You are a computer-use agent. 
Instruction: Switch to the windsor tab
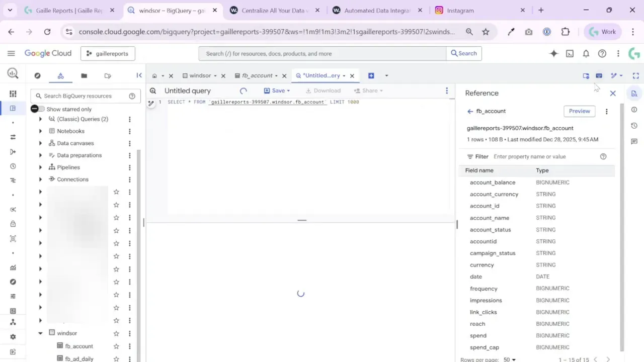point(200,75)
